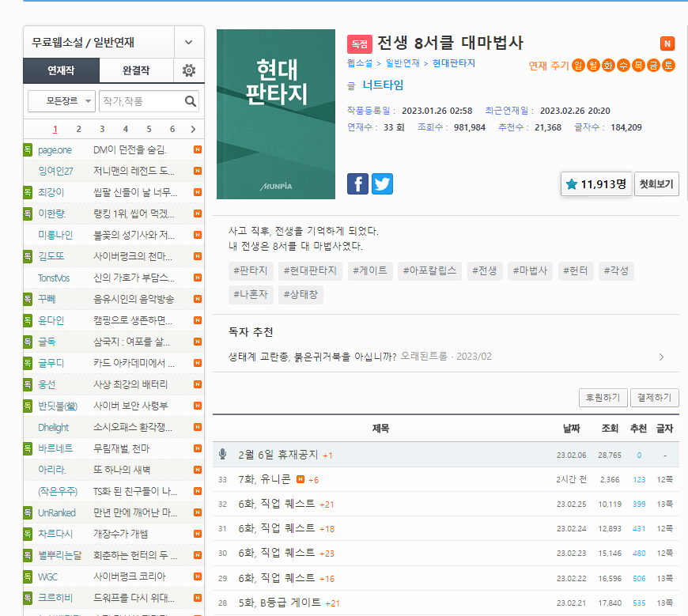Click 일 day circle in 연재 주기
Viewport: 688px width, 616px height.
(578, 66)
